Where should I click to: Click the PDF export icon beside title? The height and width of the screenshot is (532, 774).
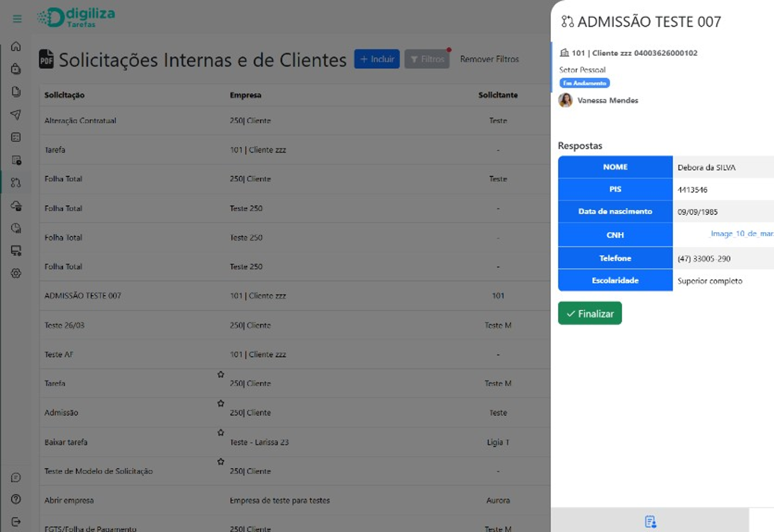tap(46, 59)
